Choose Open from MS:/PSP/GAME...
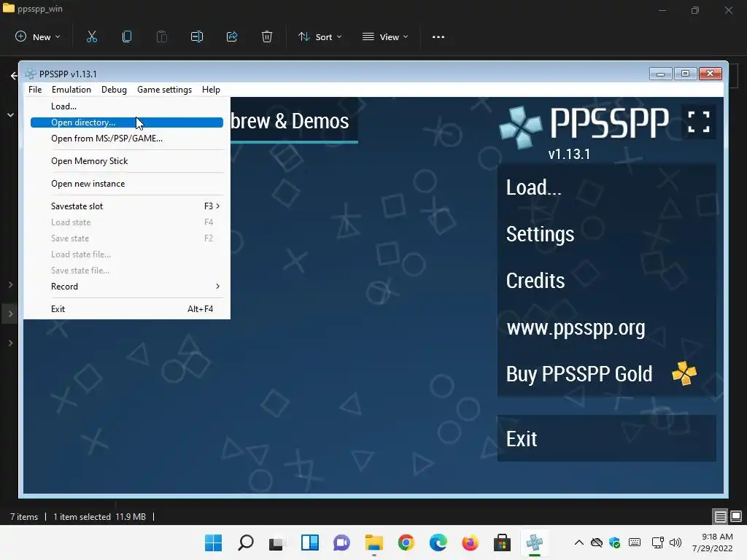Image resolution: width=747 pixels, height=560 pixels. [x=127, y=139]
